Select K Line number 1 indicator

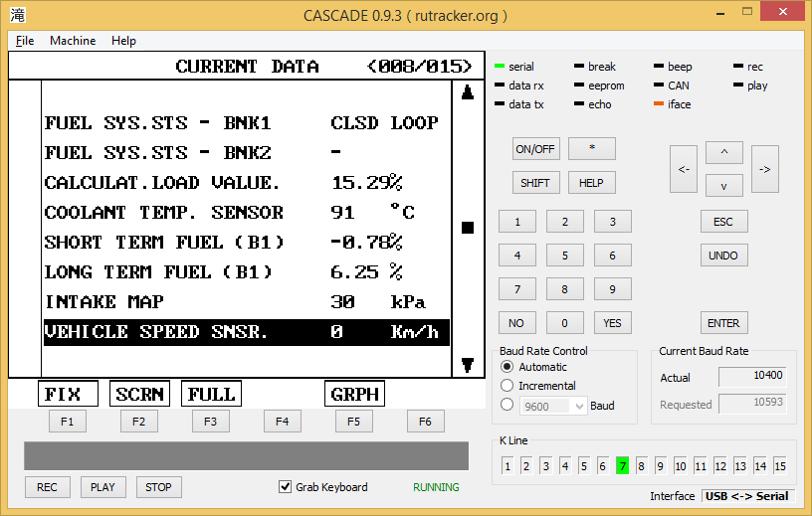click(x=507, y=465)
